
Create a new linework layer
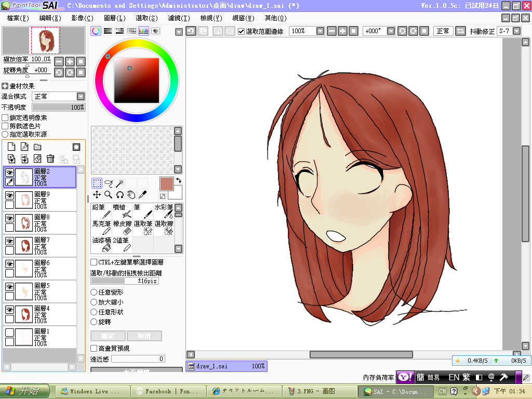coord(24,147)
